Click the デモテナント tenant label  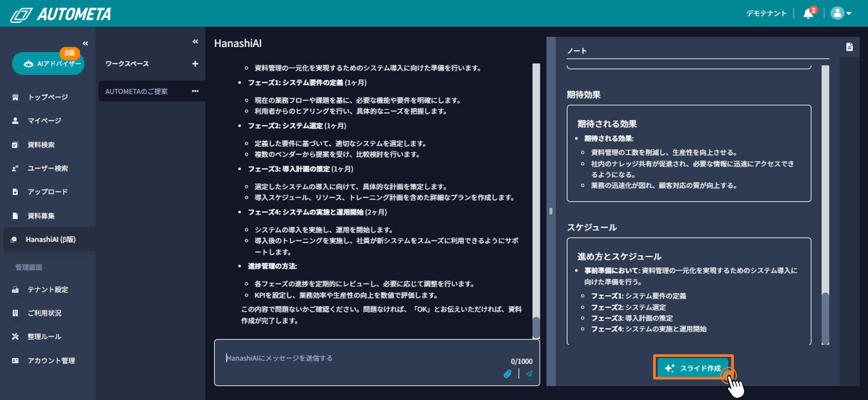766,13
